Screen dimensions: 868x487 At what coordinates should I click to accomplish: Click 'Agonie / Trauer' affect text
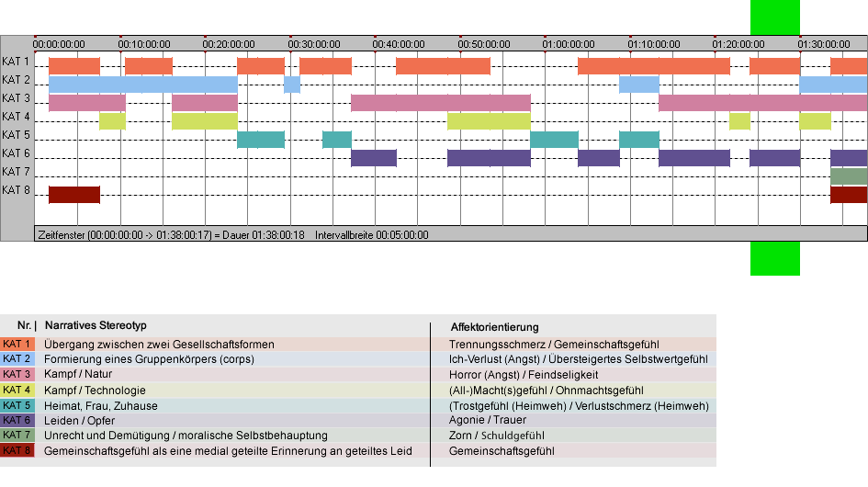point(488,420)
